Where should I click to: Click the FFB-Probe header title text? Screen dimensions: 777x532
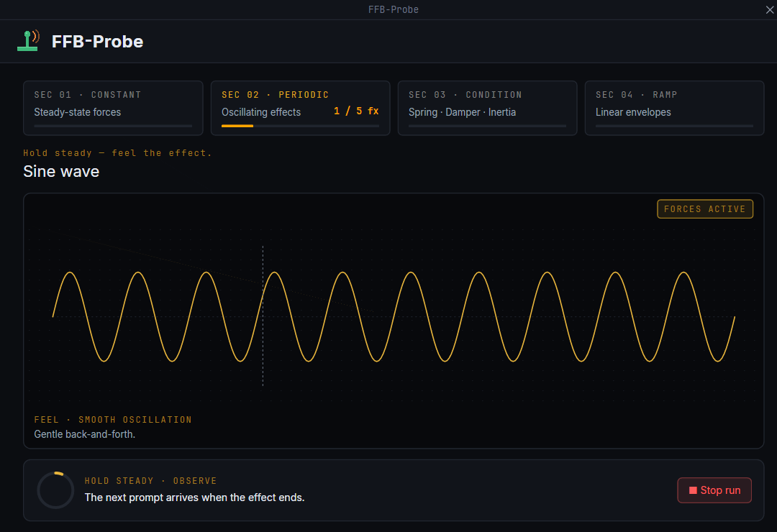click(98, 42)
